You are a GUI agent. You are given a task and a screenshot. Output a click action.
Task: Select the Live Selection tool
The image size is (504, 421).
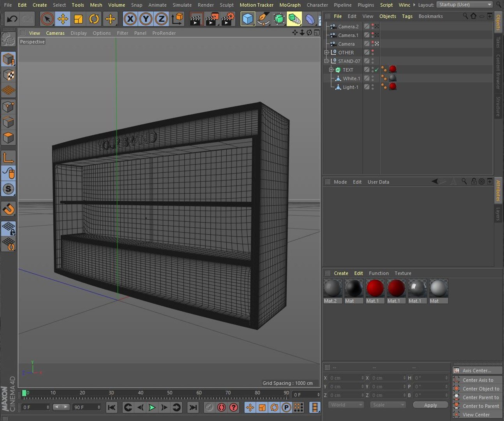click(x=47, y=19)
